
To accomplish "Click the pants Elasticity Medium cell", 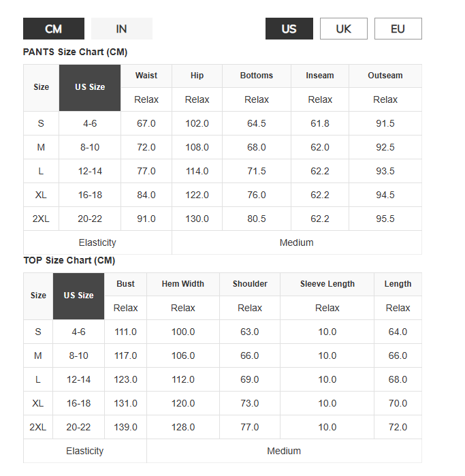I will point(297,242).
